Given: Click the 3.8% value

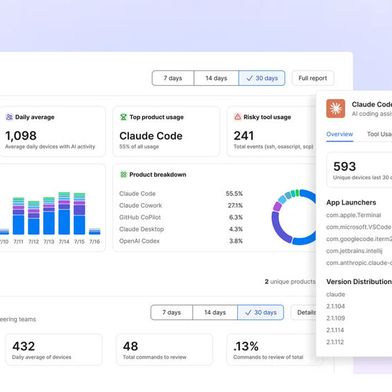Looking at the screenshot, I should coord(236,241).
